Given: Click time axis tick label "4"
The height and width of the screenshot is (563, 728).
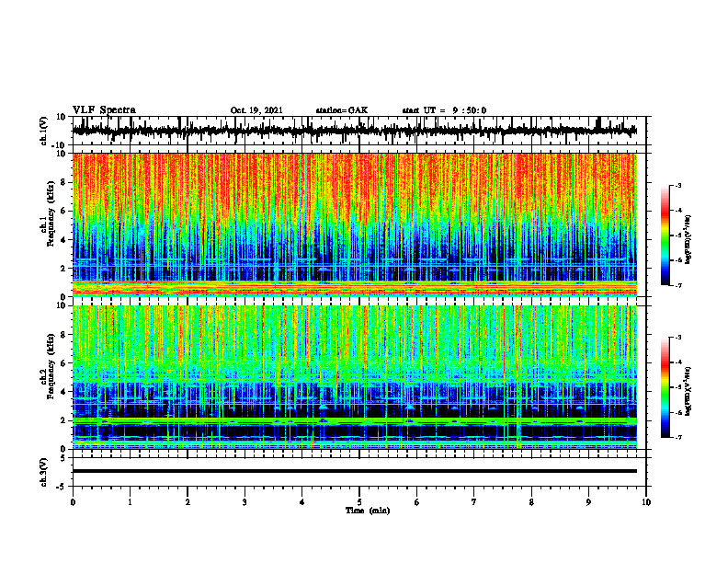Looking at the screenshot, I should (x=302, y=502).
